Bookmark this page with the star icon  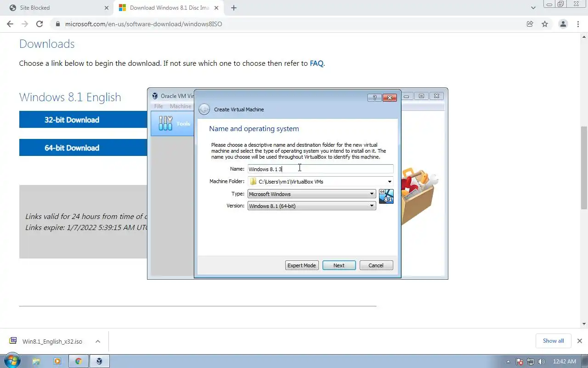pos(545,24)
